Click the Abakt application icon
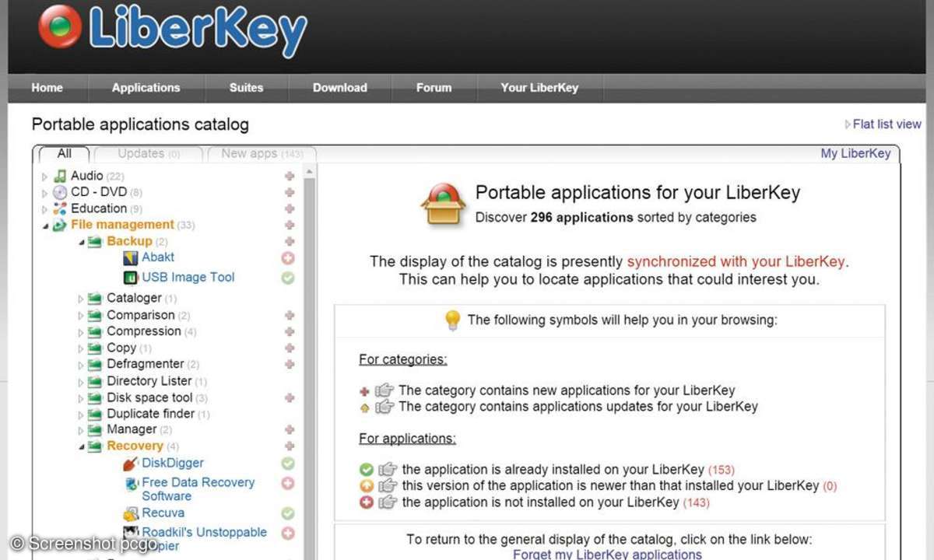This screenshot has height=560, width=934. [x=131, y=257]
